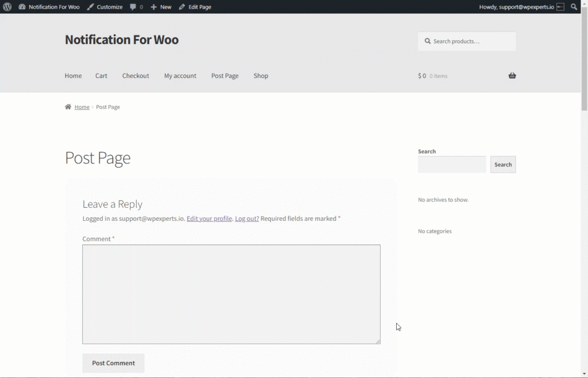This screenshot has width=588, height=378.
Task: Click the sidebar Search button
Action: [503, 165]
